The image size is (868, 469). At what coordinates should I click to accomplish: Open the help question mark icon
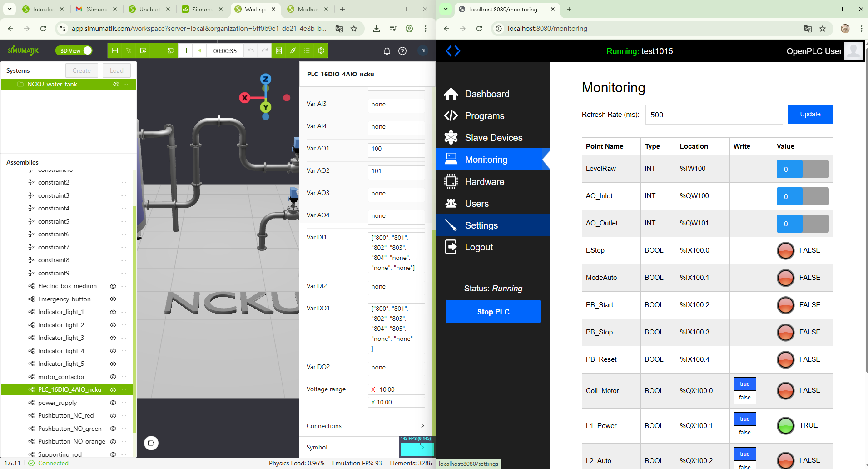[402, 51]
